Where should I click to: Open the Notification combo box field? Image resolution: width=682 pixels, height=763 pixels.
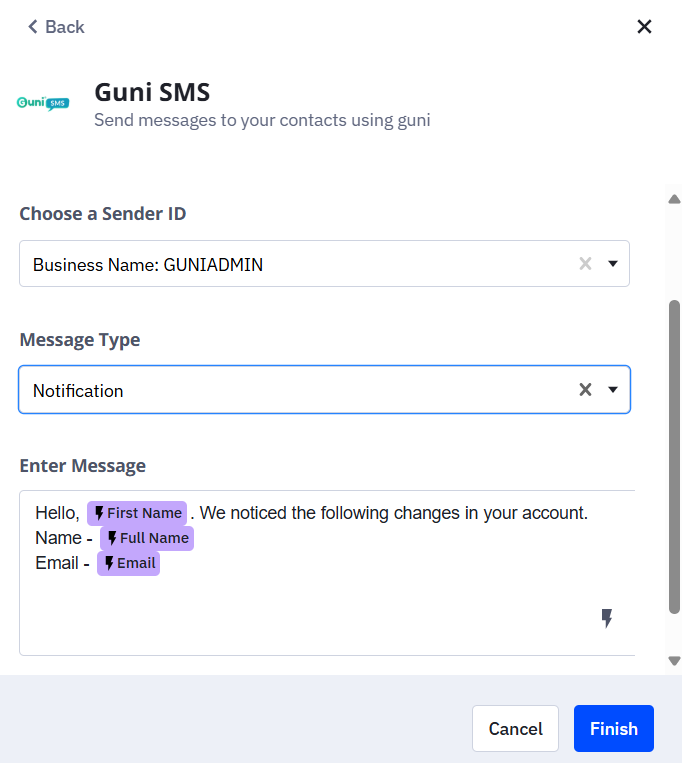click(300, 390)
